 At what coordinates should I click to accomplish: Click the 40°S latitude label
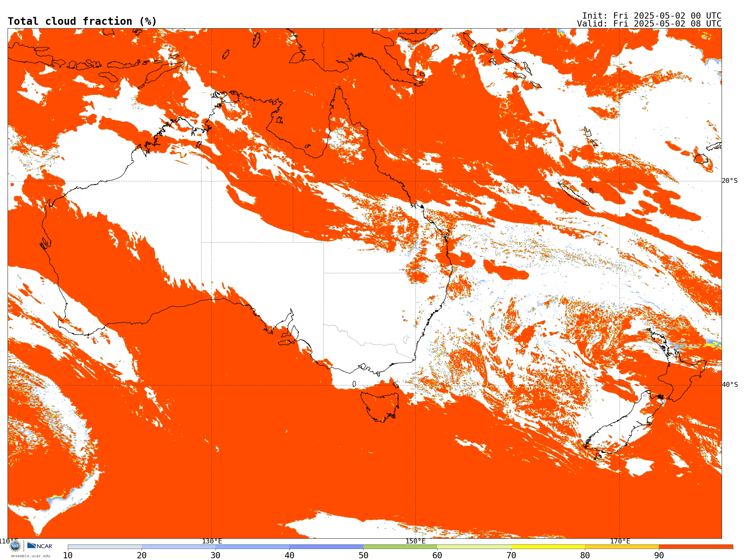[730, 385]
